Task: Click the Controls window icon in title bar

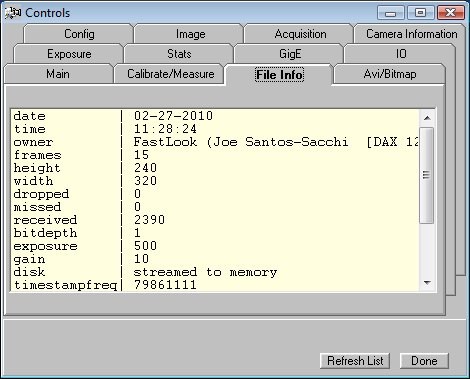Action: point(12,13)
